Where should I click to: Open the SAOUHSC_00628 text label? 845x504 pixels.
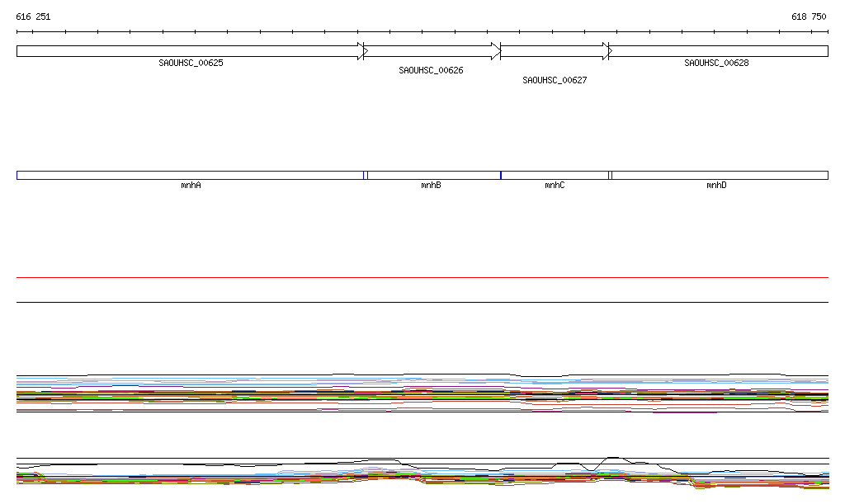coord(716,64)
